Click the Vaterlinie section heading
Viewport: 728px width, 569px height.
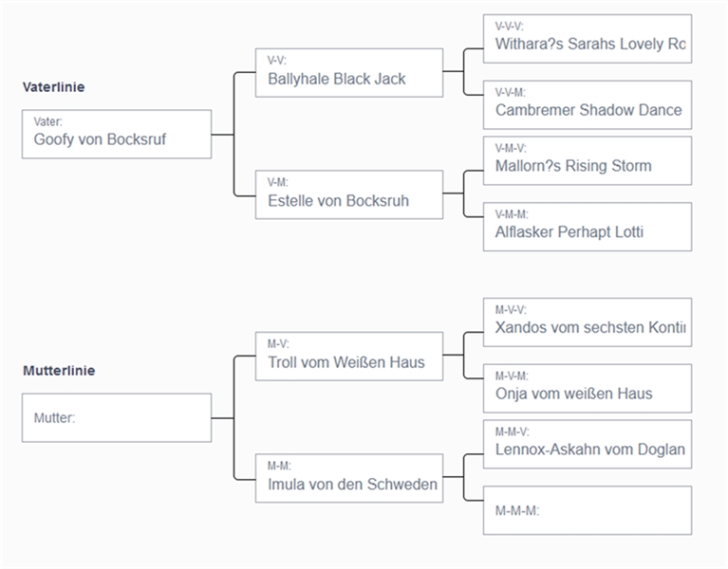point(53,87)
